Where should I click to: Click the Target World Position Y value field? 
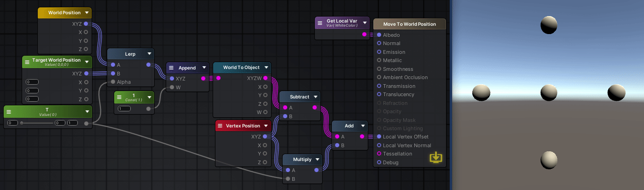pyautogui.click(x=32, y=91)
